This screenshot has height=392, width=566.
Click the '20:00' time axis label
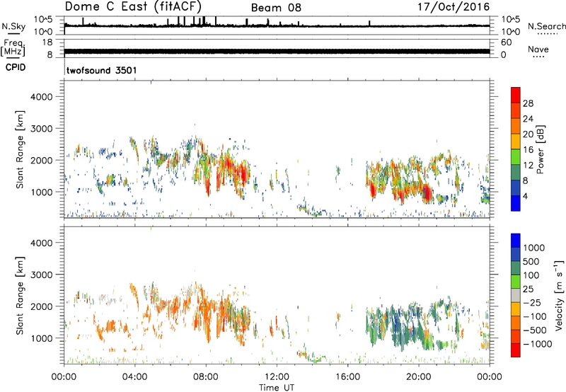[419, 377]
